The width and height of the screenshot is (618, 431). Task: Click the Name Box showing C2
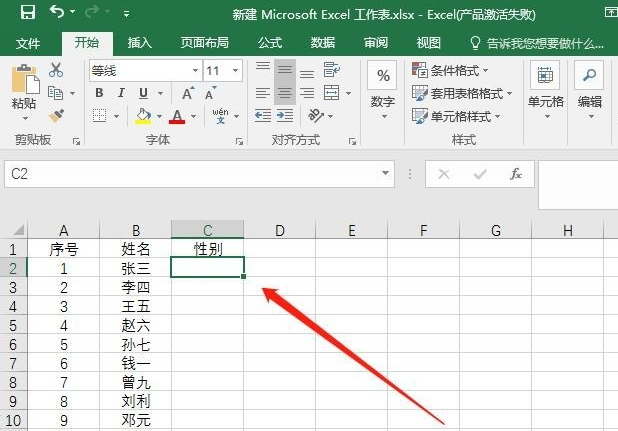(x=199, y=174)
